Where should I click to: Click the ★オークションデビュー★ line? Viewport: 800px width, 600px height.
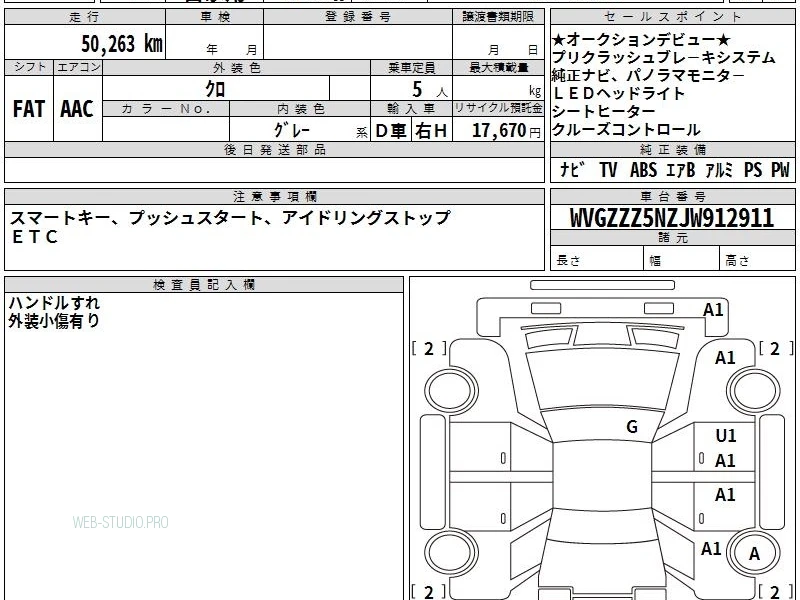[641, 39]
